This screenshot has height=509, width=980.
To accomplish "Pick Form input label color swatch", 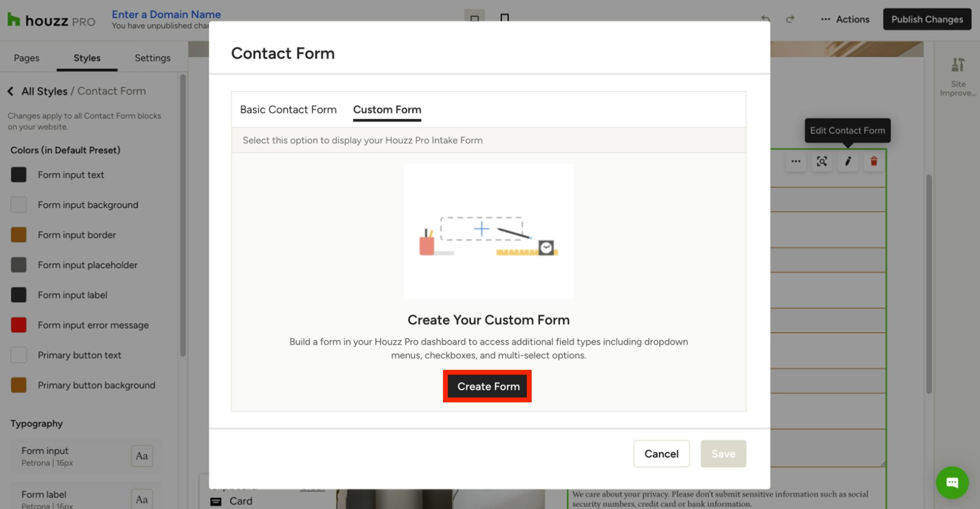I will coord(19,295).
